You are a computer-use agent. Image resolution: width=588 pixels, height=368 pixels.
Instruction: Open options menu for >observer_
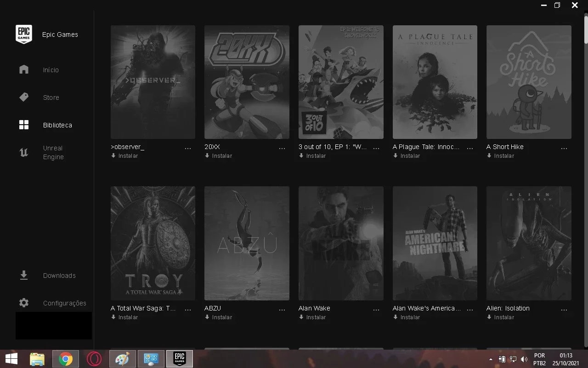[188, 149]
